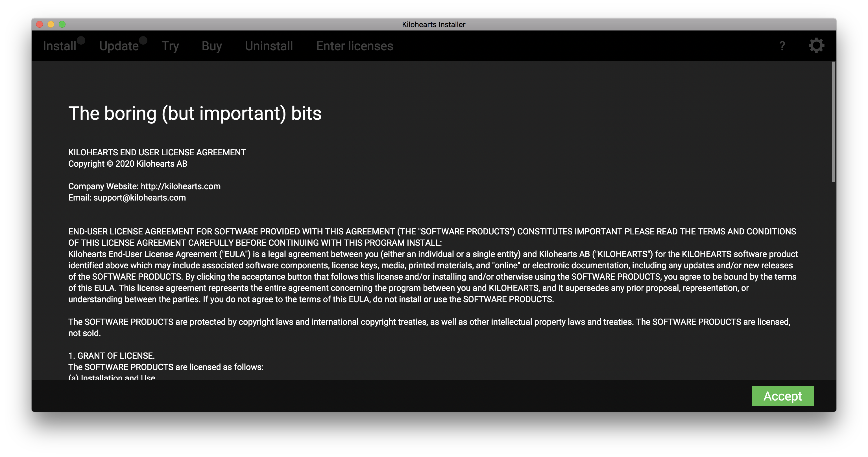Switch to the Enter licenses tab
This screenshot has height=457, width=868.
click(354, 46)
